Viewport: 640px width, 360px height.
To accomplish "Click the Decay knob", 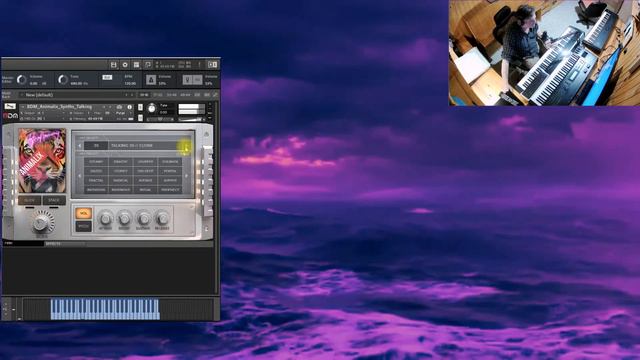I will [x=124, y=219].
